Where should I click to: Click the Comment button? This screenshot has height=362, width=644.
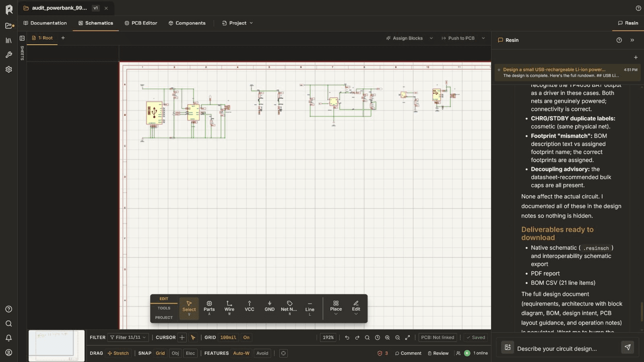[x=408, y=353]
